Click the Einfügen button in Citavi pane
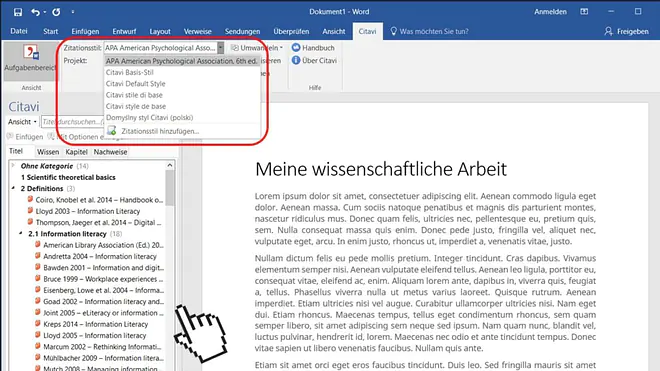This screenshot has height=371, width=660. click(x=25, y=137)
